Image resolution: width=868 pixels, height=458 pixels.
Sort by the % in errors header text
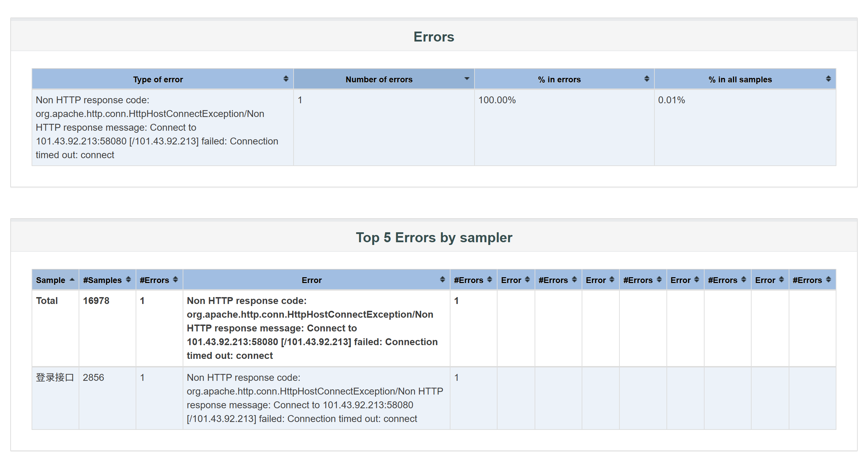tap(559, 80)
